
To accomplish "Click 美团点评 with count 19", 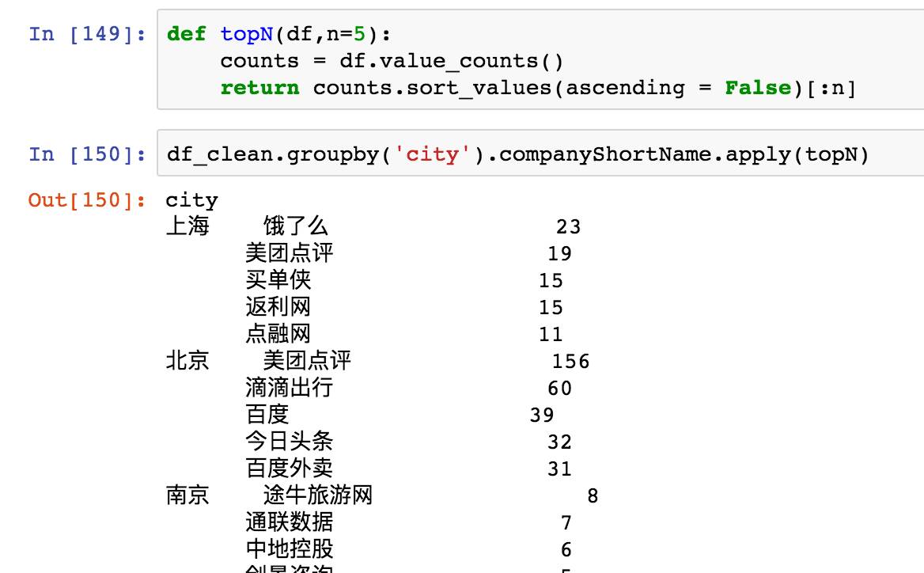I will click(x=290, y=253).
